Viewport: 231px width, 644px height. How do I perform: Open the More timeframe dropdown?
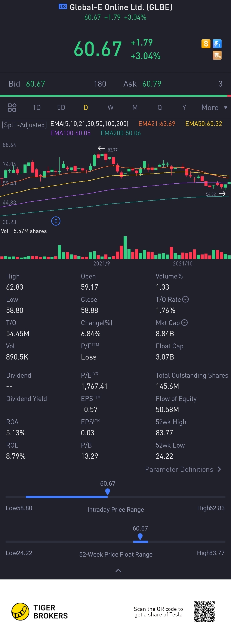click(215, 108)
